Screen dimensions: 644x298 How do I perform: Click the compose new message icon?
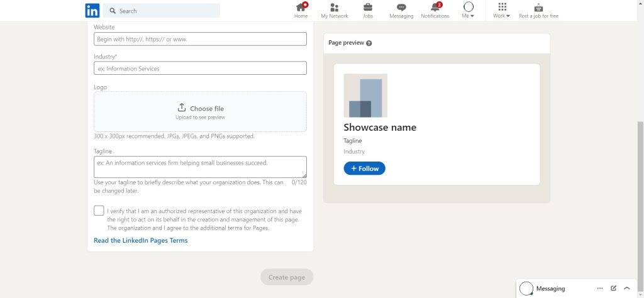pyautogui.click(x=614, y=289)
